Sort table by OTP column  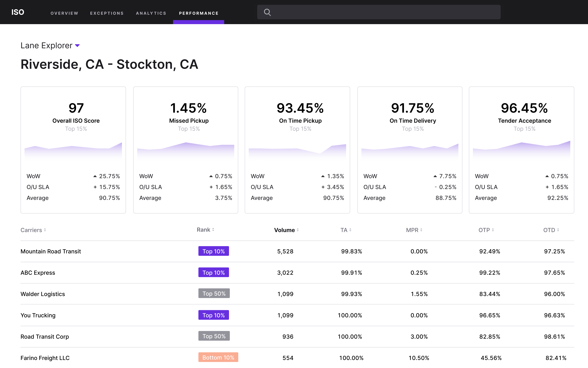[486, 230]
